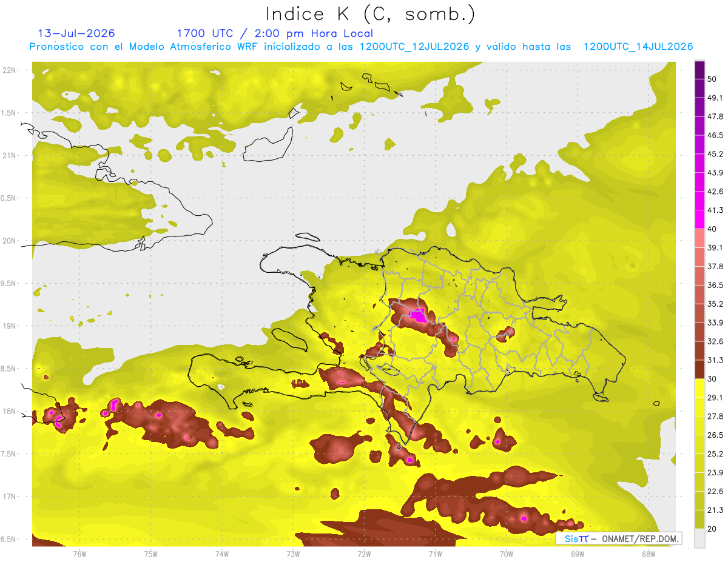Screen dimensions: 728x562
Task: Select the 39.1 color scale value
Action: (x=715, y=247)
